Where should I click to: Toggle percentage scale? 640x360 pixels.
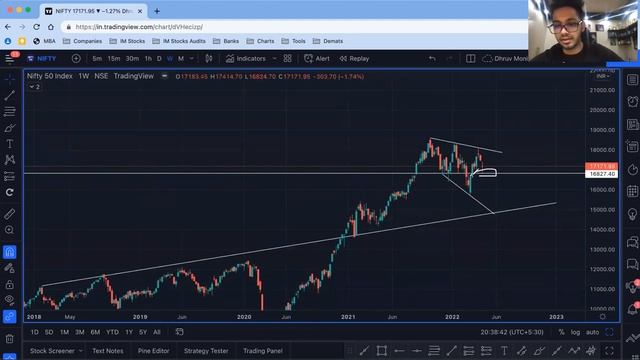point(562,332)
